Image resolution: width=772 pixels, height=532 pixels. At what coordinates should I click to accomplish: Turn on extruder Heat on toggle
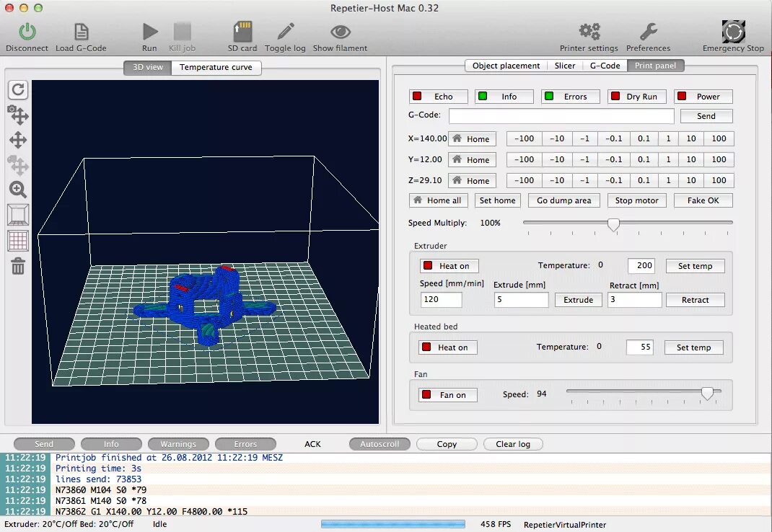(x=449, y=266)
